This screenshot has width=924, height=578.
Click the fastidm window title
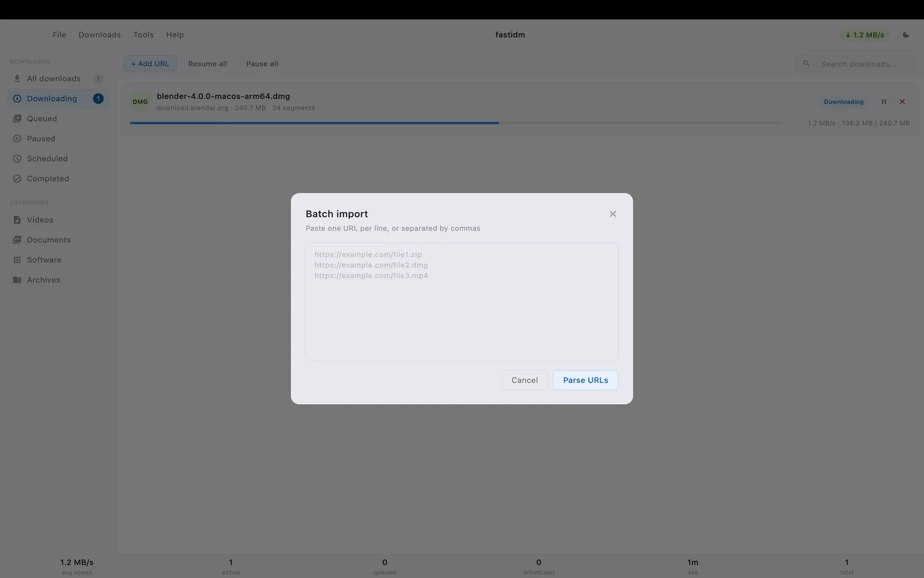(x=510, y=35)
